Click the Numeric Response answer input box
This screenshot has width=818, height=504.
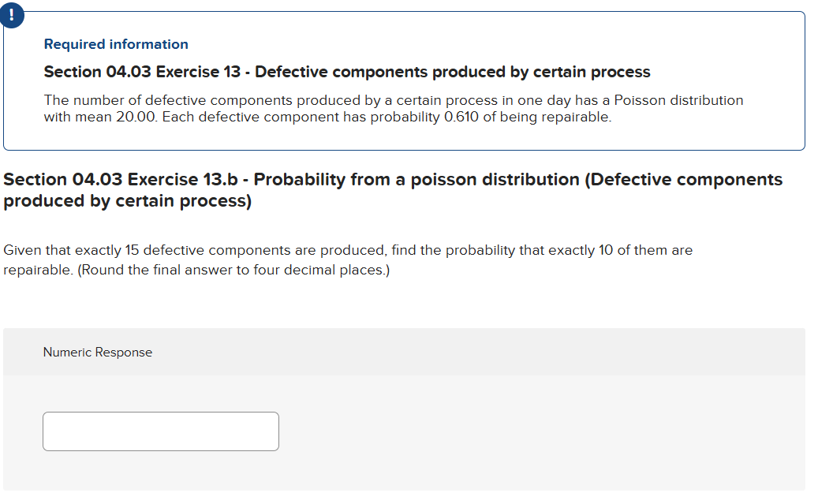(161, 431)
